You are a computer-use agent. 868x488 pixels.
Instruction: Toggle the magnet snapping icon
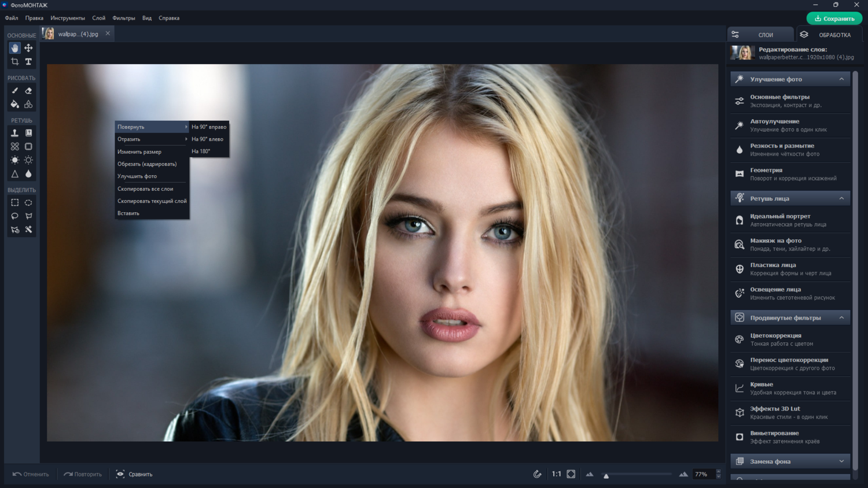(537, 474)
